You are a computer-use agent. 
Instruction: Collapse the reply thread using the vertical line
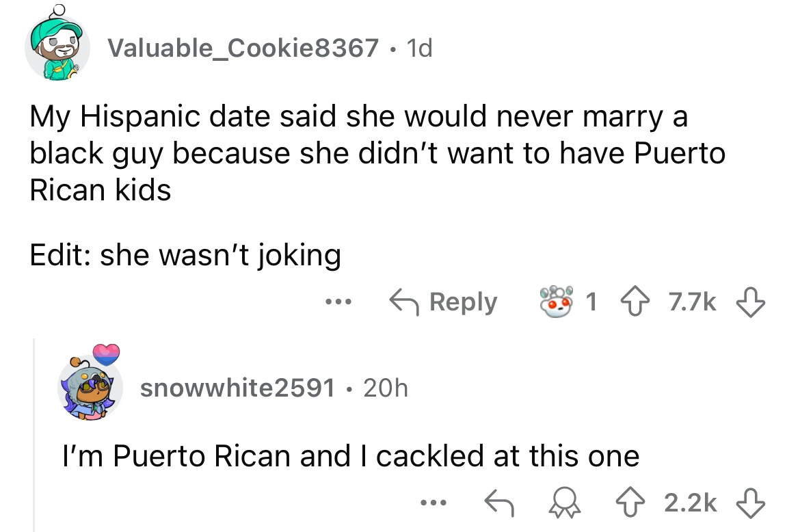(x=34, y=438)
